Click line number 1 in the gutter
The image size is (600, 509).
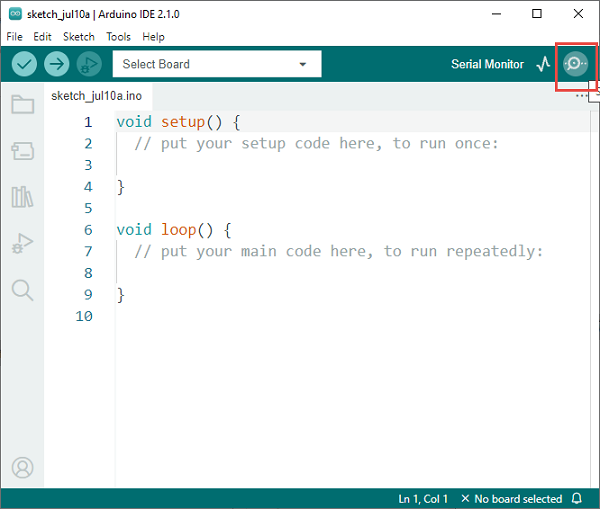(88, 122)
